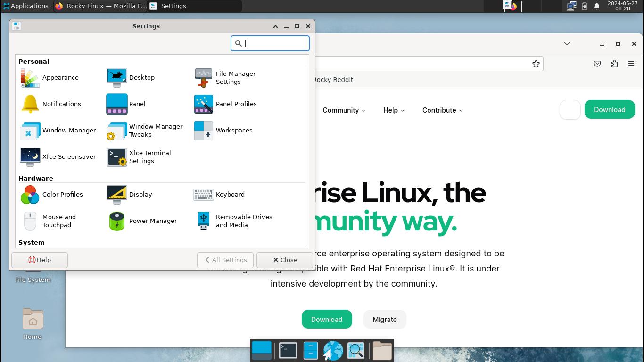Open Panel Profiles
Image resolution: width=644 pixels, height=362 pixels.
pyautogui.click(x=225, y=104)
